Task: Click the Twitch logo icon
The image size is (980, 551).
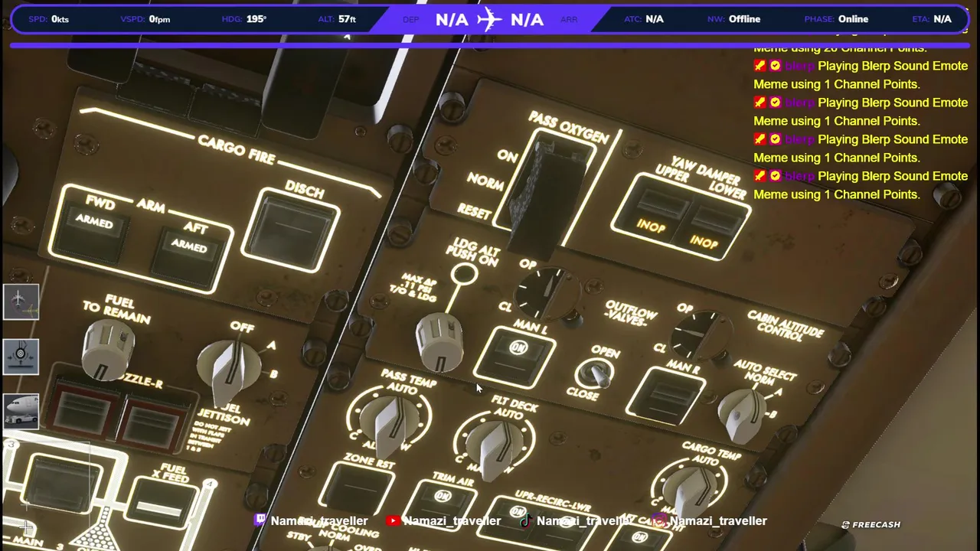Action: (260, 520)
